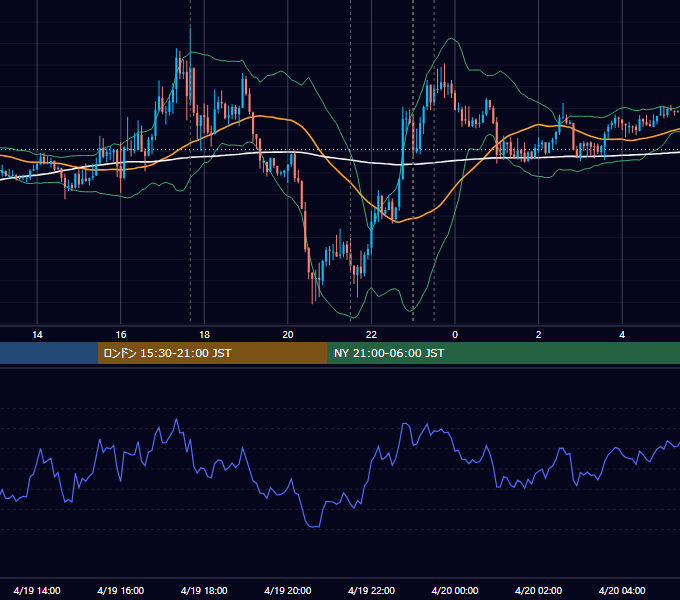Click the 4/19 16:00 date label

[x=121, y=590]
